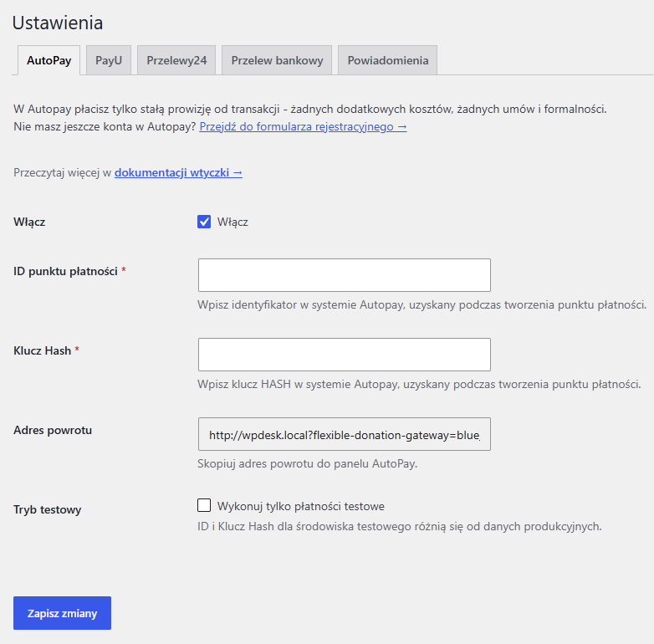Image resolution: width=654 pixels, height=644 pixels.
Task: Open the PayU settings tab
Action: (x=109, y=60)
